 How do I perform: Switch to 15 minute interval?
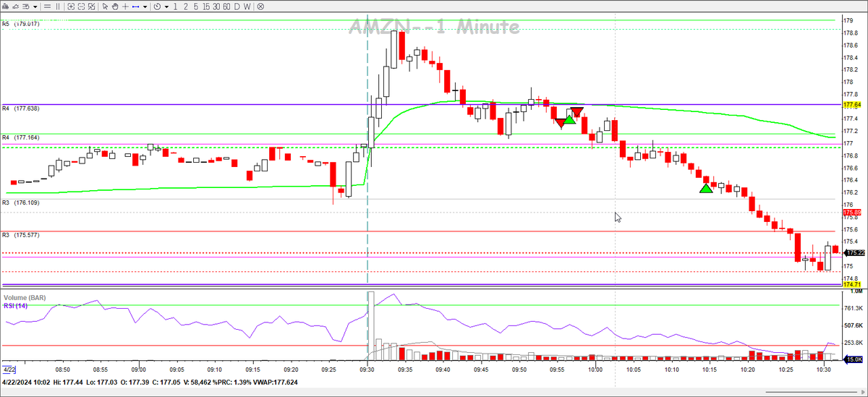click(x=206, y=7)
